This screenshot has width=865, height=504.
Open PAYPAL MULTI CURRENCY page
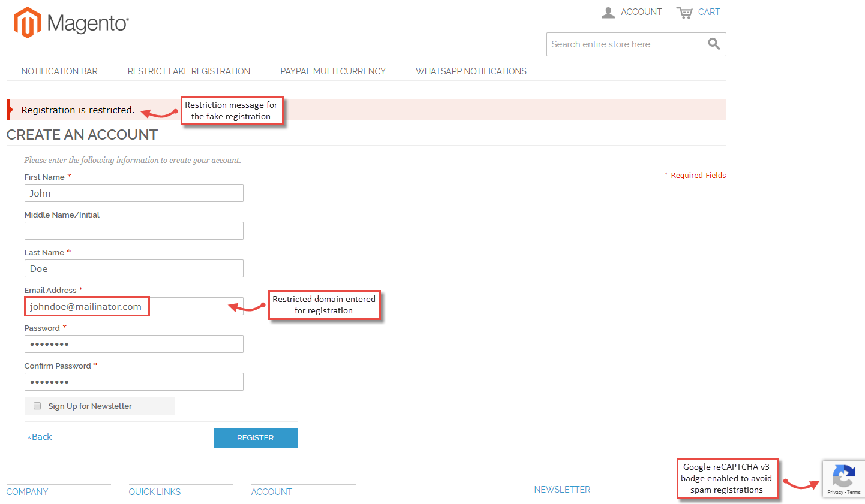pyautogui.click(x=333, y=71)
